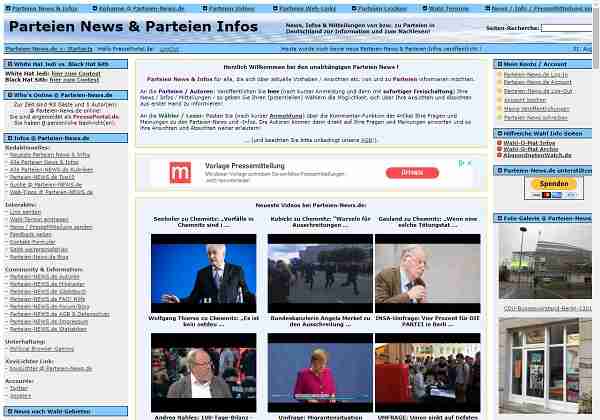Click the Startseite breadcrumb link

coord(80,49)
